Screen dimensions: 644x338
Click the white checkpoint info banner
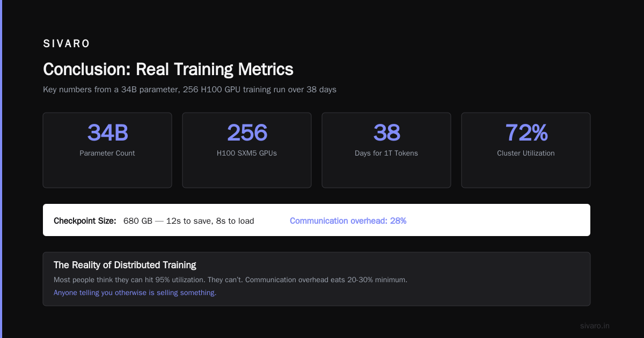click(x=317, y=220)
